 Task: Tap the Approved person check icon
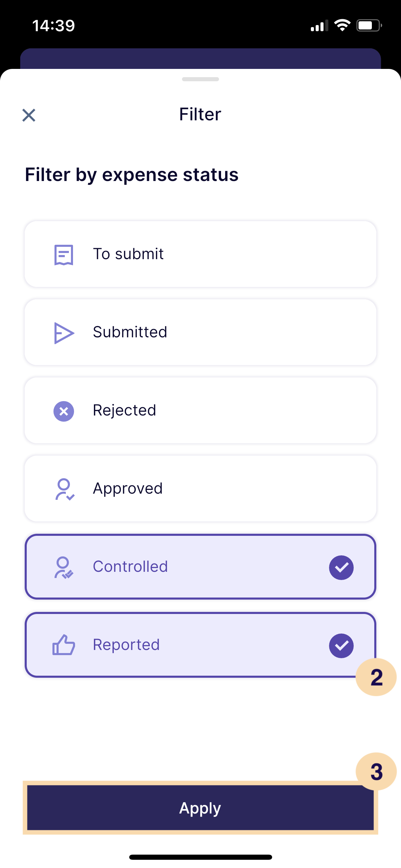pyautogui.click(x=64, y=489)
